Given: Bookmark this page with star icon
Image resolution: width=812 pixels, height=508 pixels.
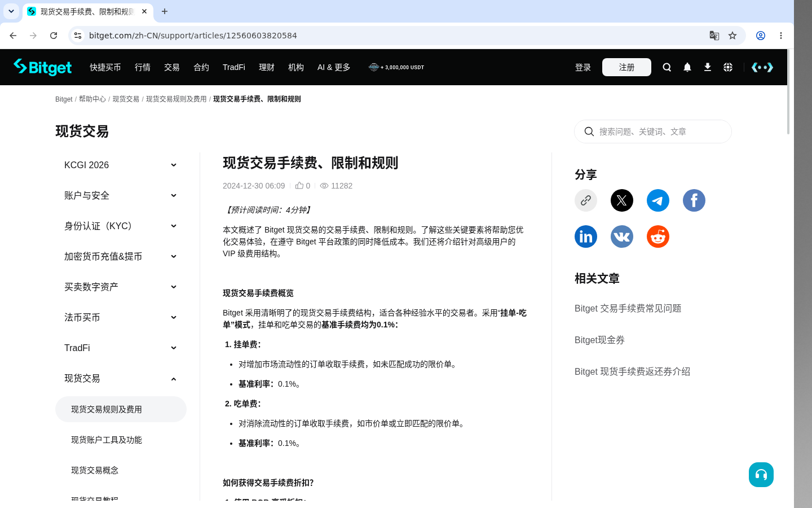Looking at the screenshot, I should coord(732,36).
